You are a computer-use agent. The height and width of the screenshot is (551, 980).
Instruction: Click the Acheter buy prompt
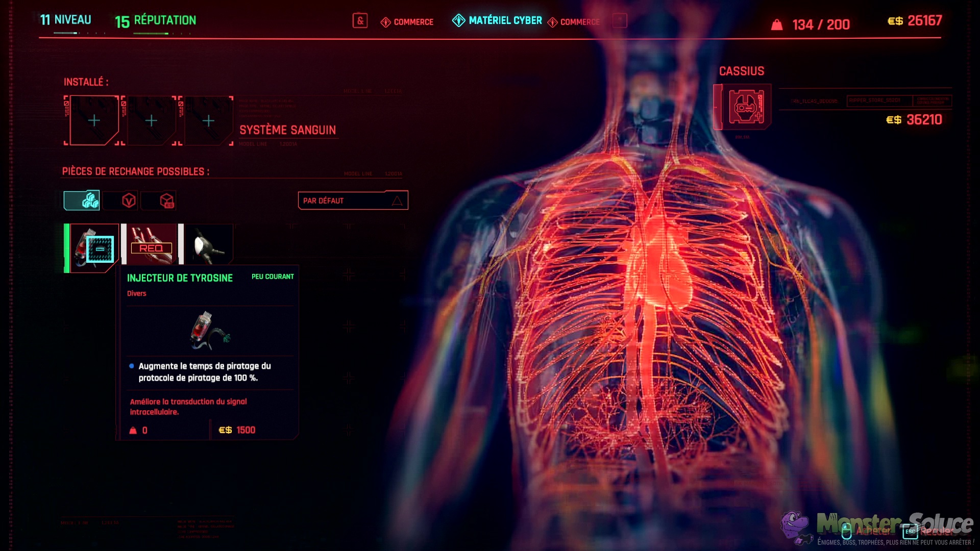866,531
